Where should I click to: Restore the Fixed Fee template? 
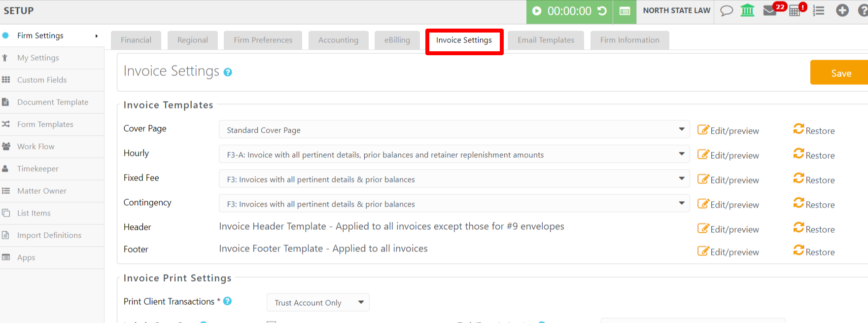pyautogui.click(x=814, y=179)
